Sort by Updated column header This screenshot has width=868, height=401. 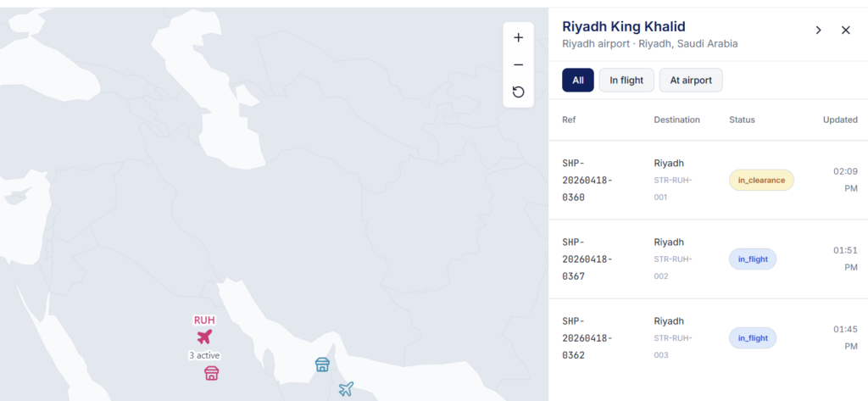click(840, 120)
